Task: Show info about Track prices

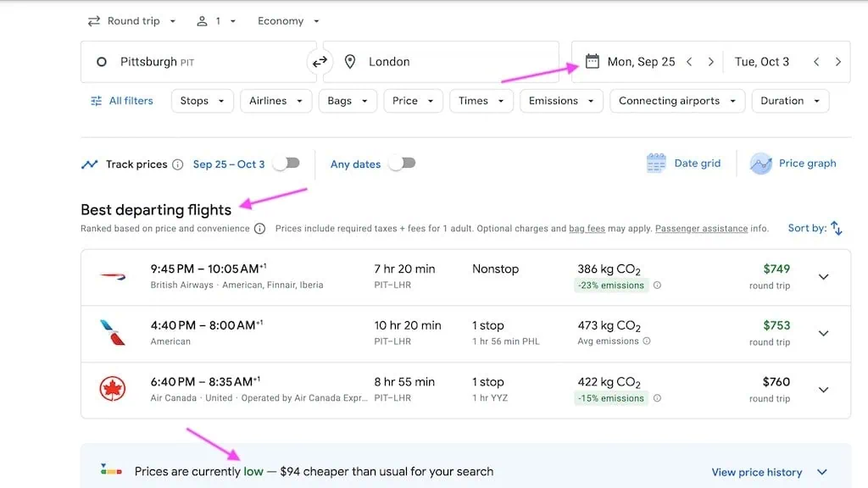Action: click(178, 165)
